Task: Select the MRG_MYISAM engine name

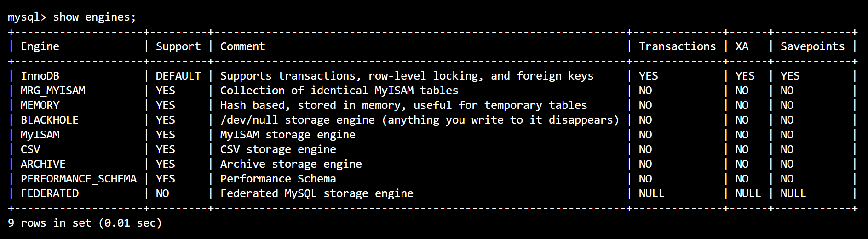Action: (x=53, y=91)
